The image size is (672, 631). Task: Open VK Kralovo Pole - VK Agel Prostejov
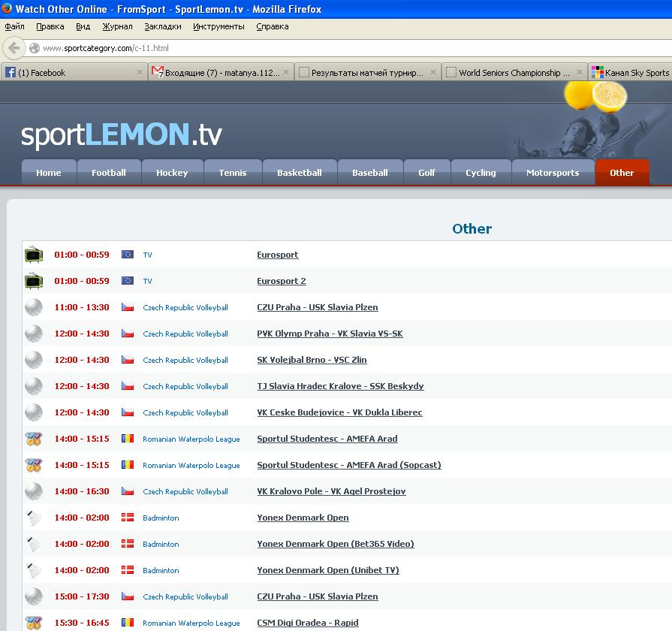331,491
